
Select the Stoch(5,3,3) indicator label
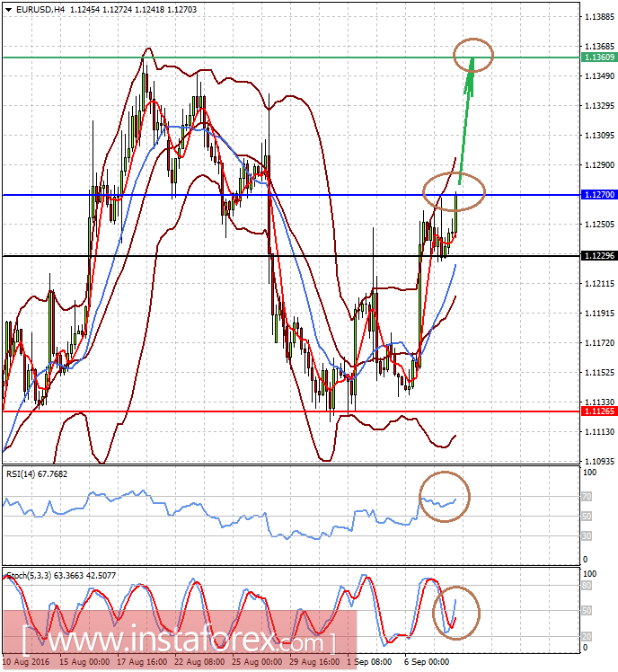pyautogui.click(x=61, y=576)
